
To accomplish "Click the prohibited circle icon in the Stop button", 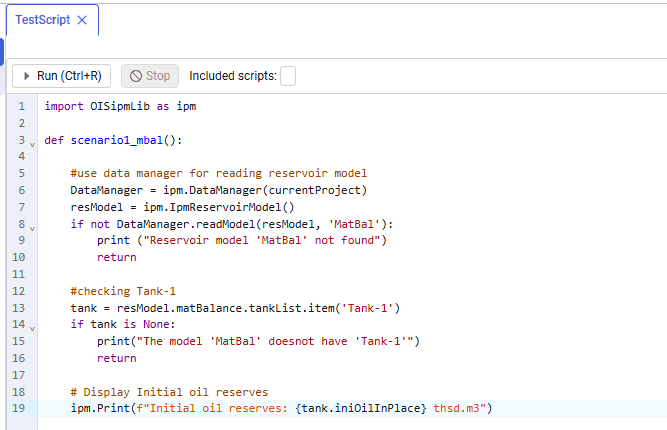I will pos(136,76).
